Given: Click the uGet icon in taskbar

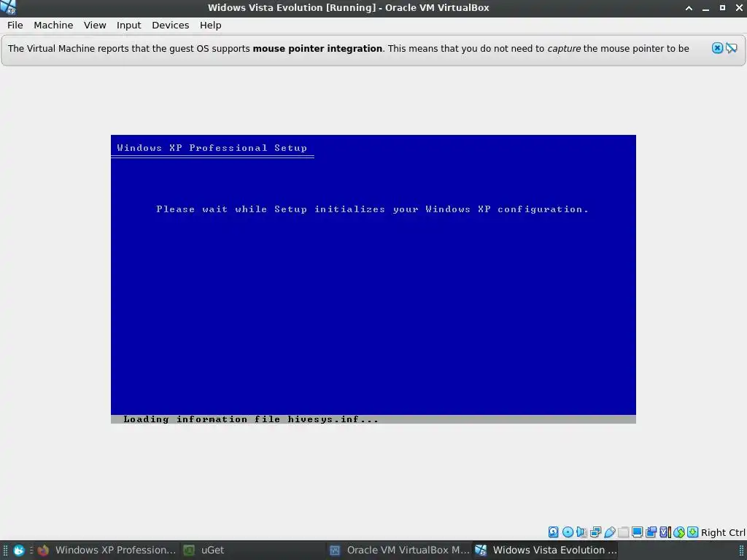Looking at the screenshot, I should (x=189, y=550).
